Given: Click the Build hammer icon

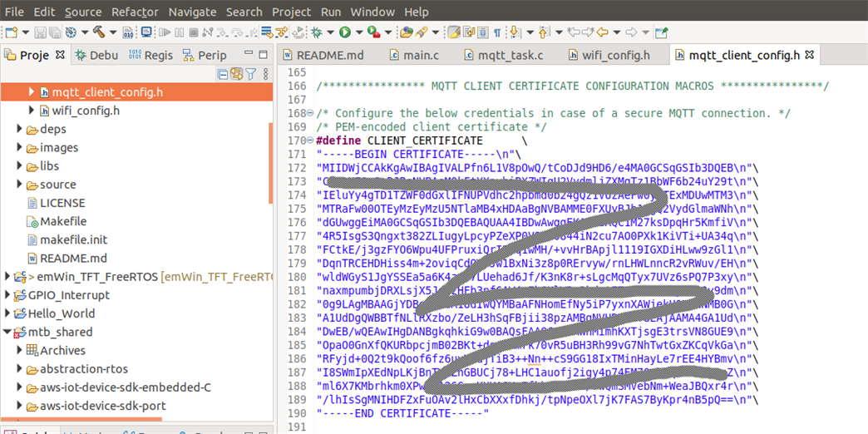Looking at the screenshot, I should pyautogui.click(x=98, y=32).
